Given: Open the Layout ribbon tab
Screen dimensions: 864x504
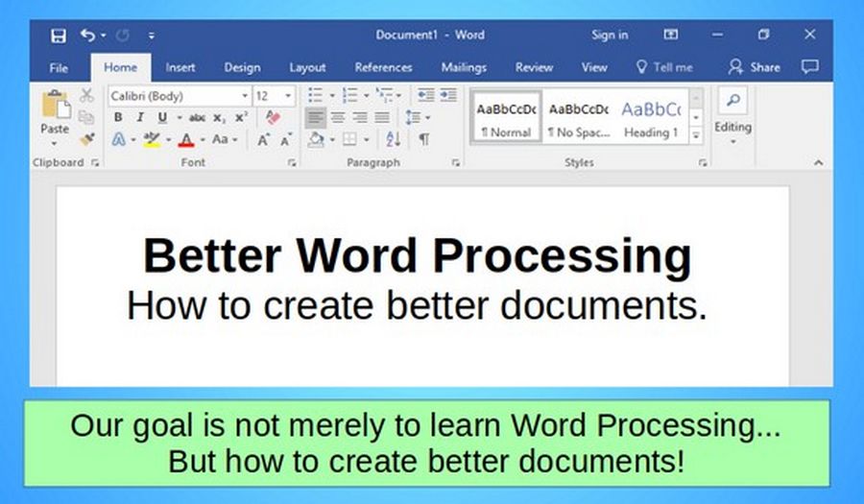Looking at the screenshot, I should 307,67.
